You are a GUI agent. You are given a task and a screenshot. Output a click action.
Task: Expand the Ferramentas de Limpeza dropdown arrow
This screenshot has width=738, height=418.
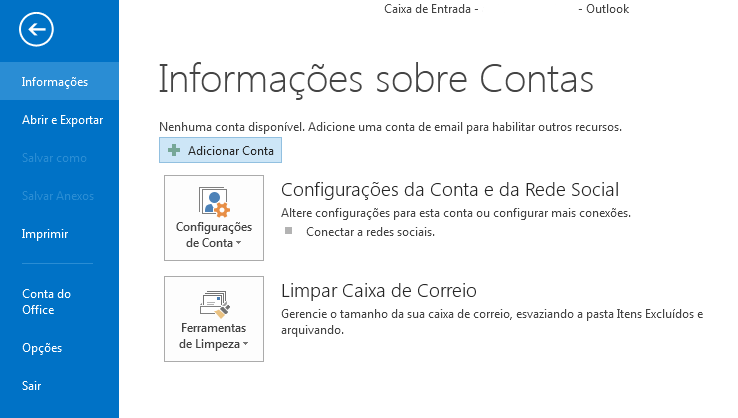[x=245, y=344]
